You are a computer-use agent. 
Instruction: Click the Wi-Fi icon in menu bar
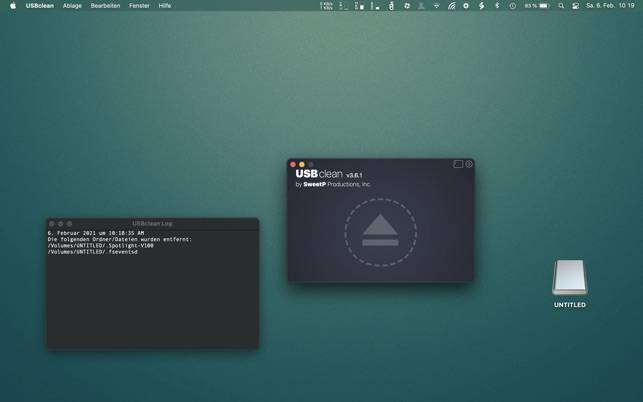(x=436, y=6)
